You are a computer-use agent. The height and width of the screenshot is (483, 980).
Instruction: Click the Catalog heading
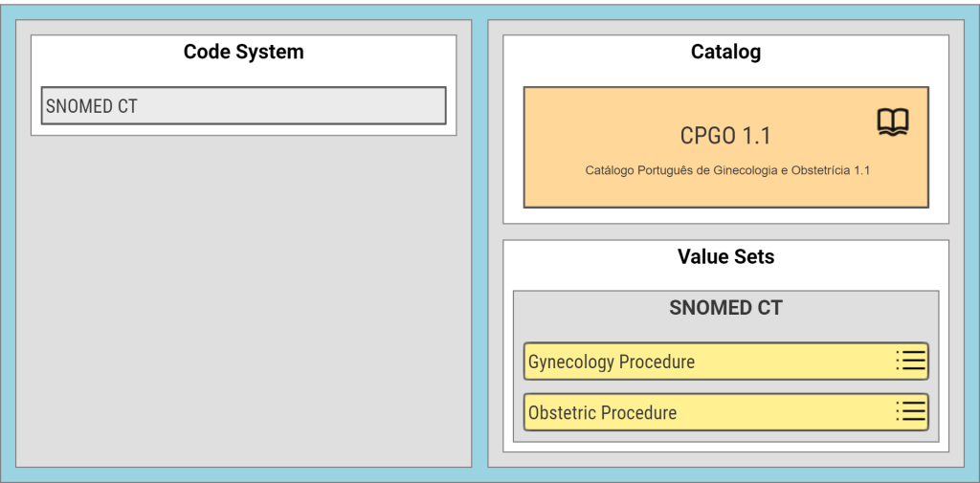point(725,52)
